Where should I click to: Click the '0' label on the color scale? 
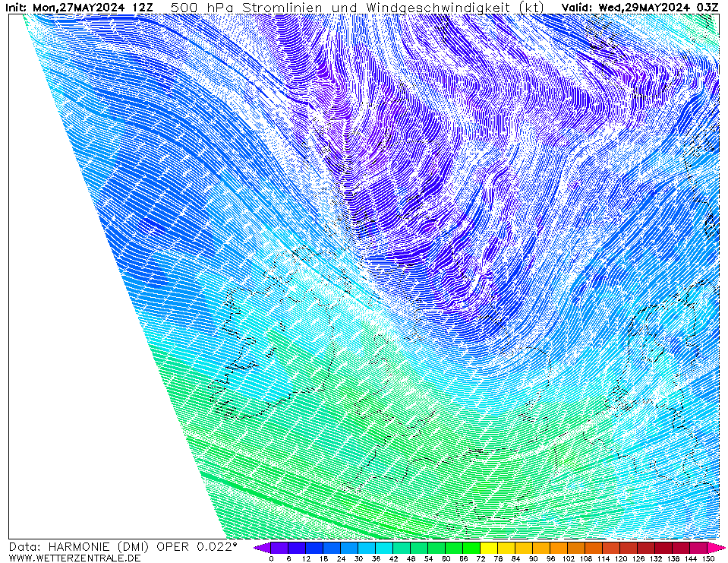click(x=271, y=558)
